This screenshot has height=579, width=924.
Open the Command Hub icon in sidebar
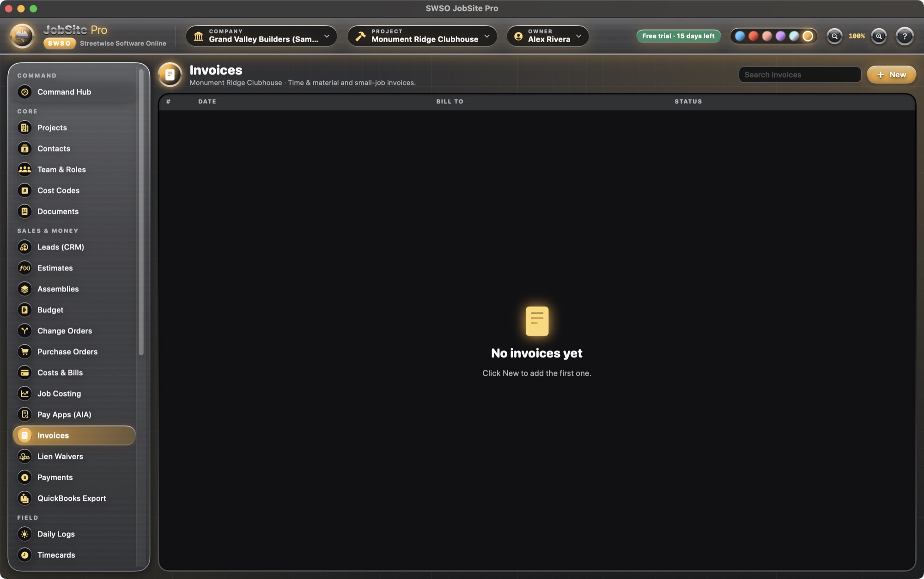click(x=25, y=92)
